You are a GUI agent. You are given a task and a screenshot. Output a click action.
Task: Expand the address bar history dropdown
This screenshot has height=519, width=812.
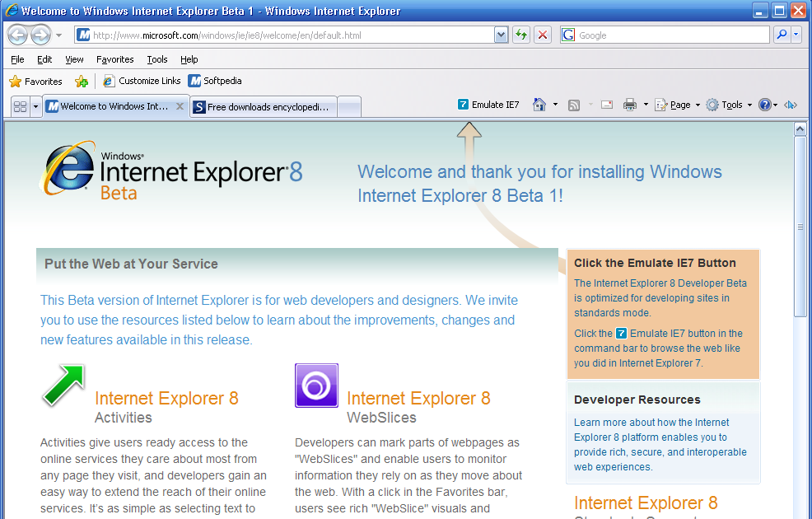tap(501, 35)
